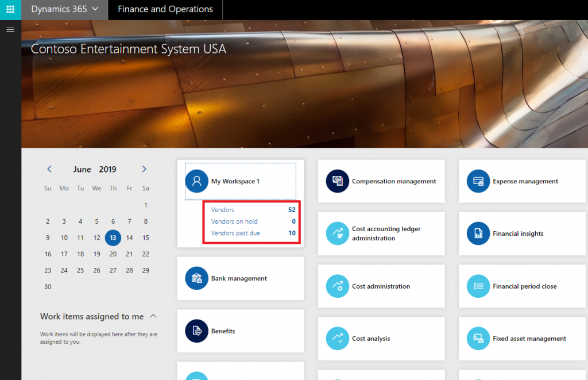Click the June month label
The image size is (588, 380).
click(x=82, y=170)
